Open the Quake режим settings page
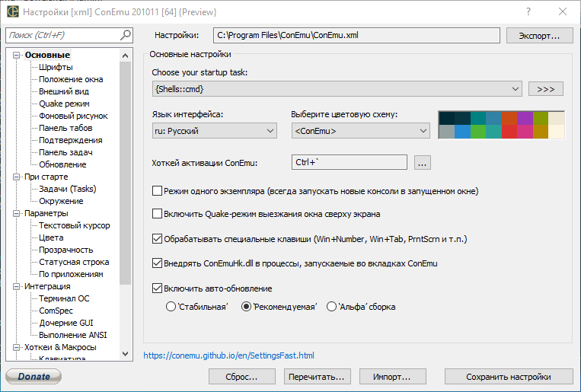This screenshot has width=581, height=392. tap(64, 104)
